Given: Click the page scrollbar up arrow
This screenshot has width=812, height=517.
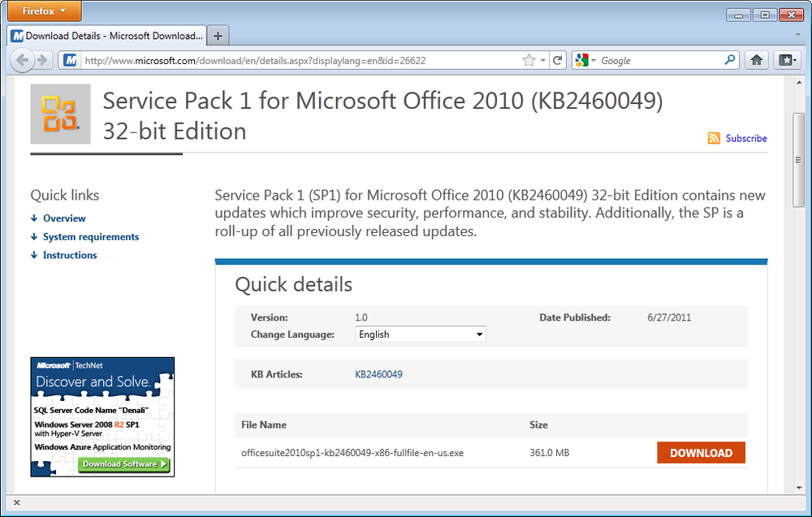Looking at the screenshot, I should (x=799, y=82).
